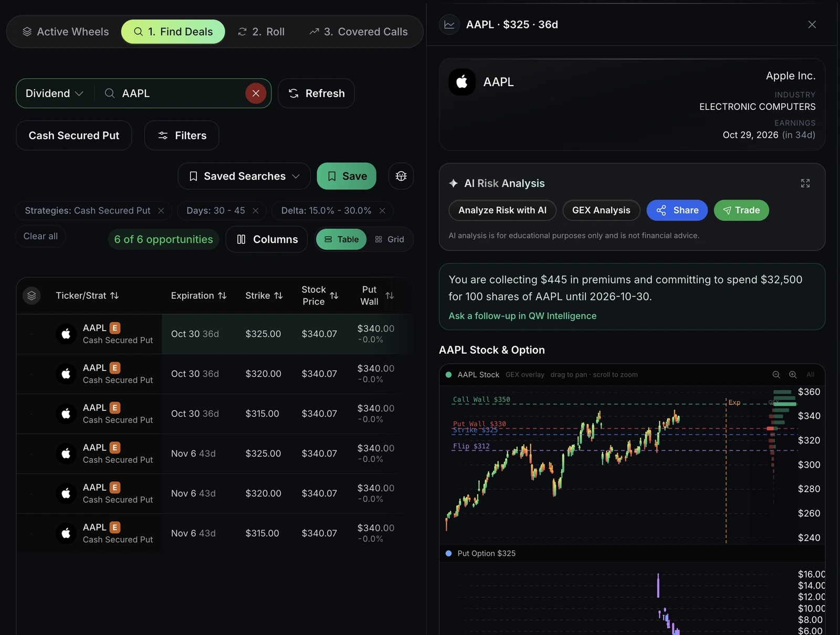Image resolution: width=840 pixels, height=635 pixels.
Task: Click the green Trade button
Action: pyautogui.click(x=741, y=210)
